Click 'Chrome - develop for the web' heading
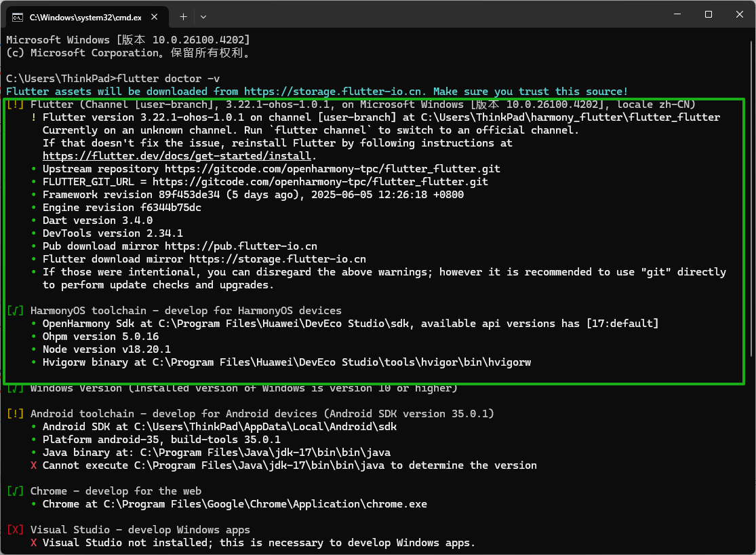 pyautogui.click(x=116, y=491)
